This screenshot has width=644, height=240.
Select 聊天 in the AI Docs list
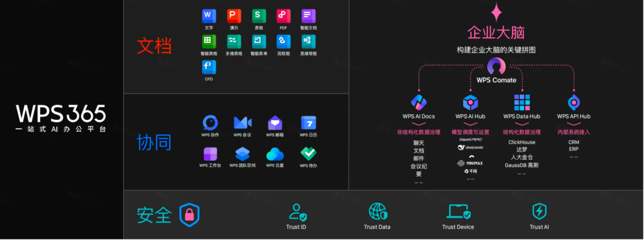point(419,143)
